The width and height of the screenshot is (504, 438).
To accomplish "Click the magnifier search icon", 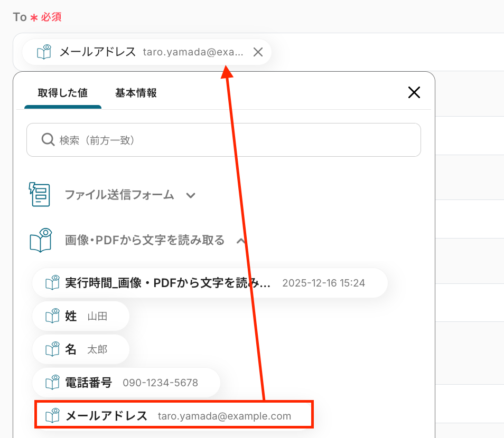I will tap(48, 140).
